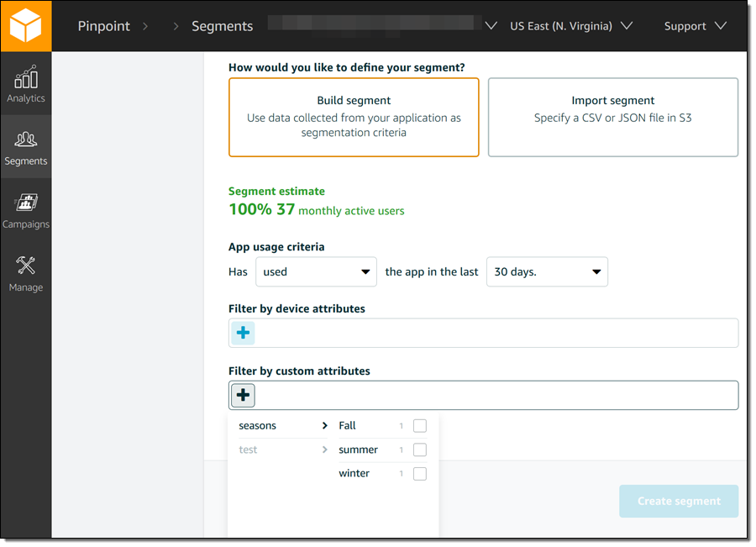This screenshot has height=547, width=756.
Task: Check the winter attribute checkbox
Action: coord(420,474)
